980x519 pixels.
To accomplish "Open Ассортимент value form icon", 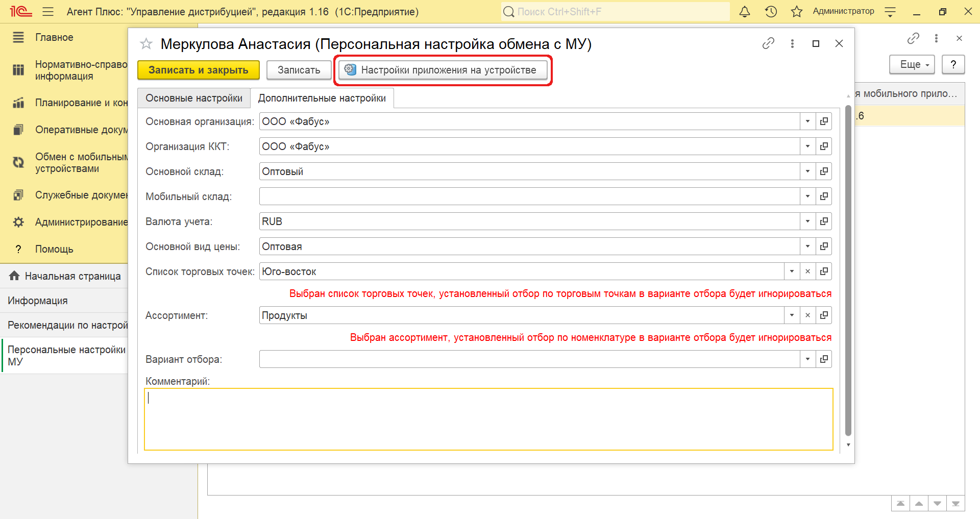I will [824, 315].
